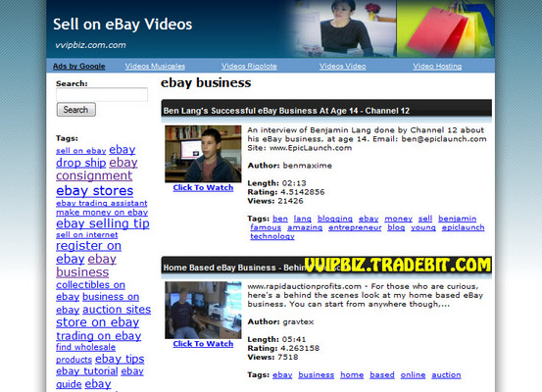The height and width of the screenshot is (392, 542).
Task: Click the Ben Lang video thumbnail
Action: 203,154
